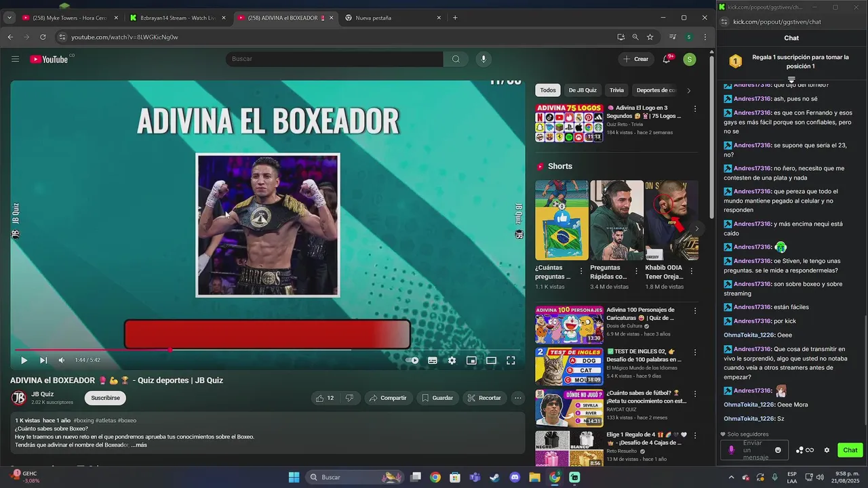Viewport: 868px width, 488px height.
Task: Click the green Chat send button
Action: click(x=850, y=450)
